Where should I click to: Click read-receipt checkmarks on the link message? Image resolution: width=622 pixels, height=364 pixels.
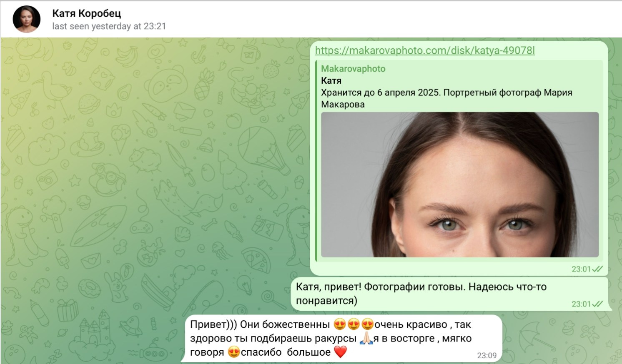(x=598, y=269)
